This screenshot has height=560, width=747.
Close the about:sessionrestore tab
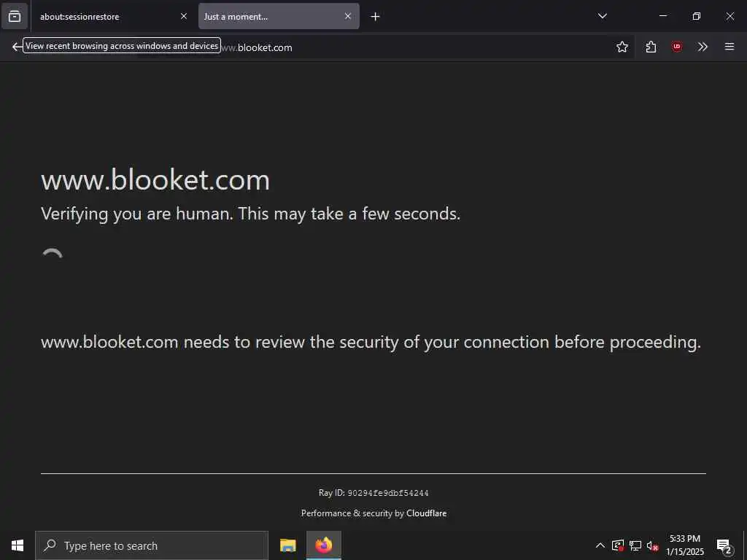pos(184,16)
